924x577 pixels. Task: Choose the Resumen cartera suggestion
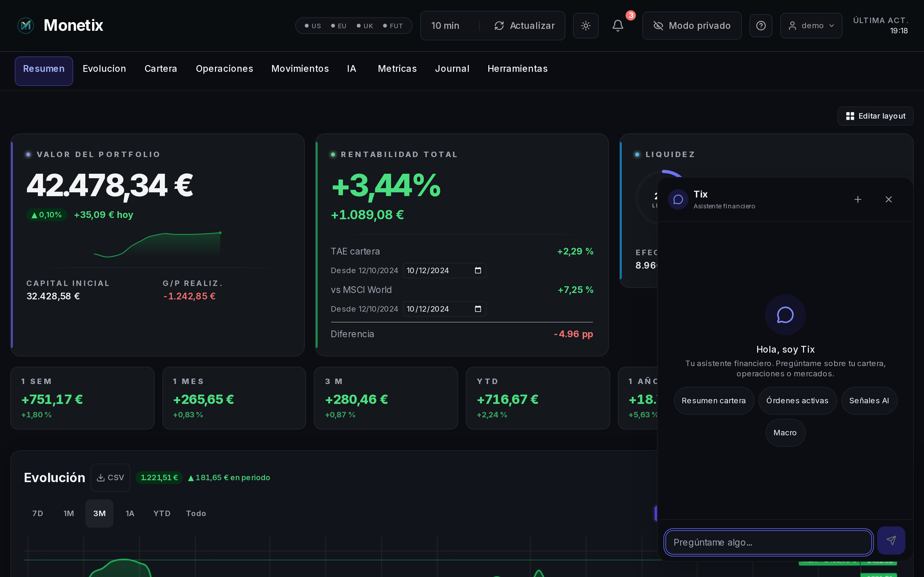(713, 401)
